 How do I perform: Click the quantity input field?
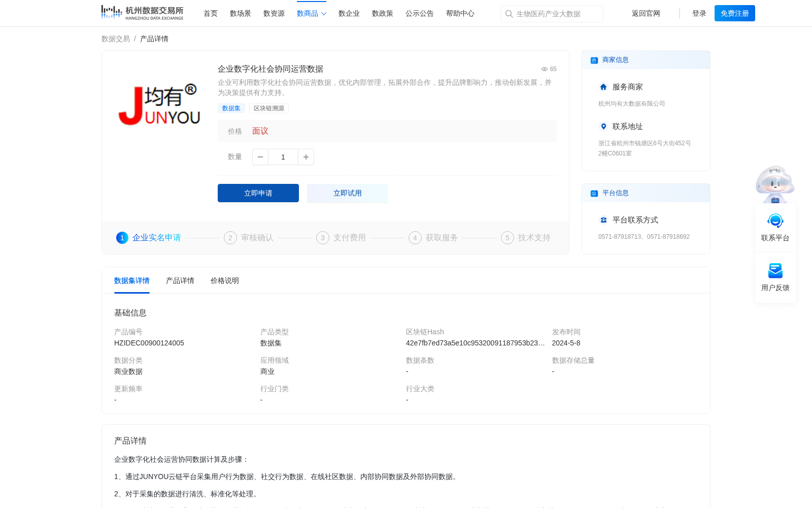(283, 157)
